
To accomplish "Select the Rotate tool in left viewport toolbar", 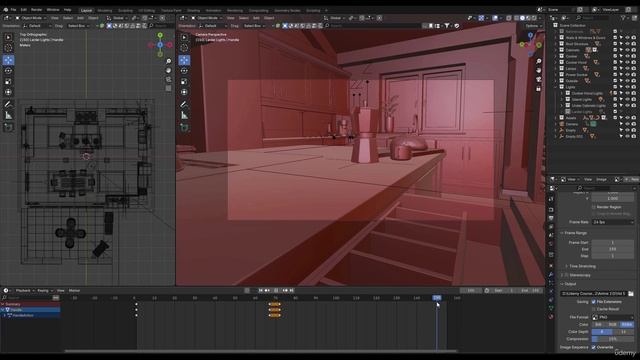I will click(x=8, y=71).
